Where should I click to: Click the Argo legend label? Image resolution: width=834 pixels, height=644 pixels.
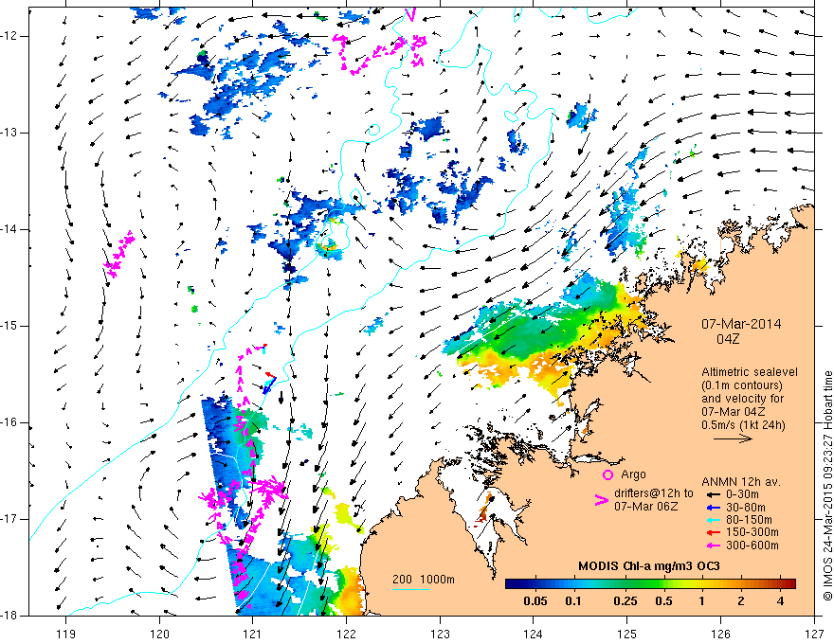pos(633,474)
